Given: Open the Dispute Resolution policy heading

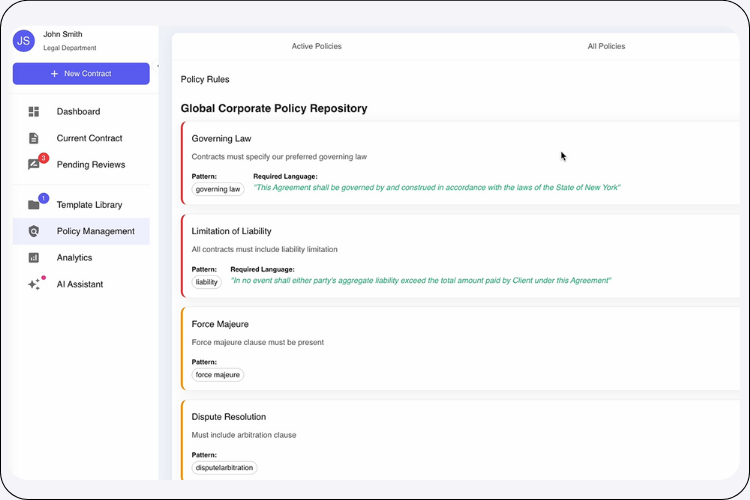Looking at the screenshot, I should tap(228, 417).
